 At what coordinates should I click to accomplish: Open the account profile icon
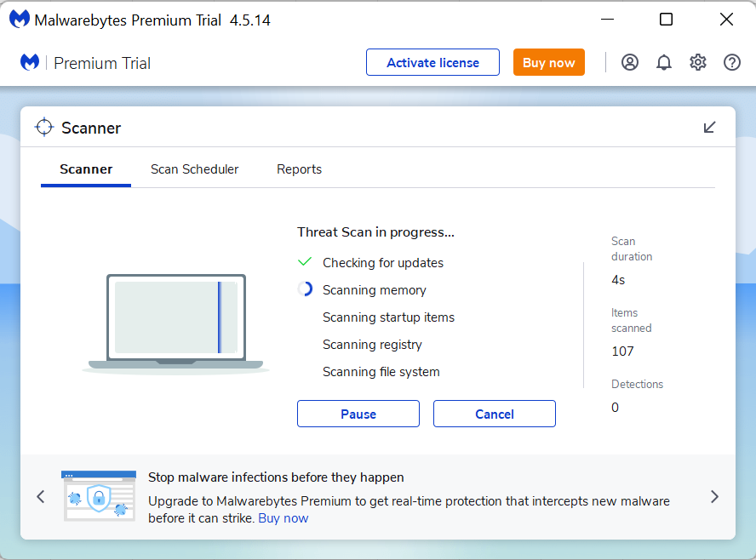pyautogui.click(x=630, y=63)
